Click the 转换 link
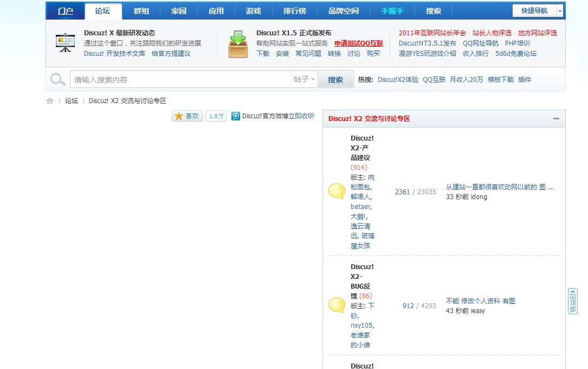588x369 pixels. click(x=334, y=54)
